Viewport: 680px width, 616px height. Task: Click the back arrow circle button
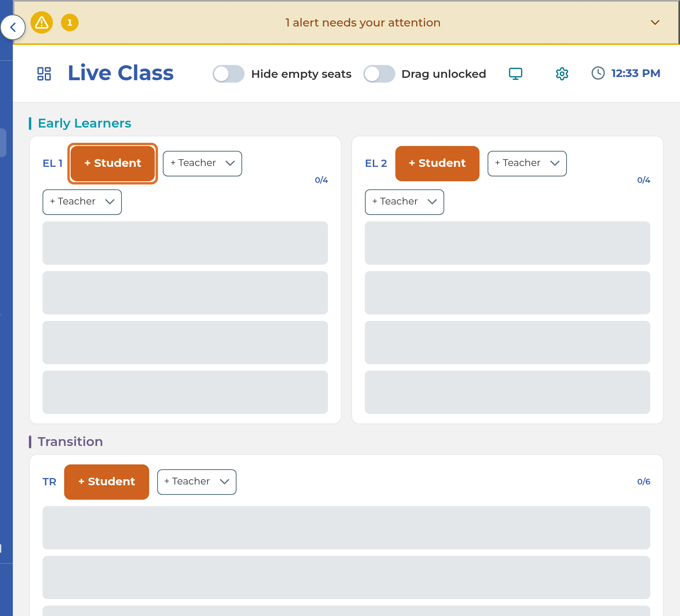click(x=13, y=27)
